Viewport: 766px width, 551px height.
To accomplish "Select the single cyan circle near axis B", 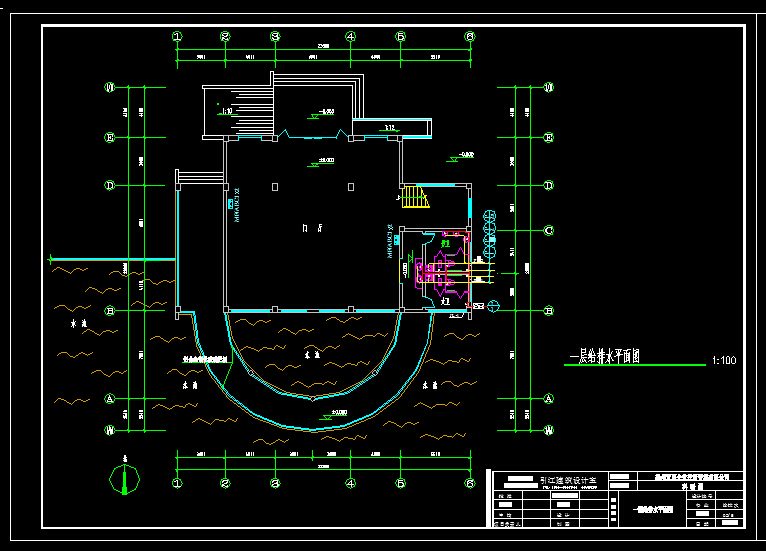I will click(493, 306).
